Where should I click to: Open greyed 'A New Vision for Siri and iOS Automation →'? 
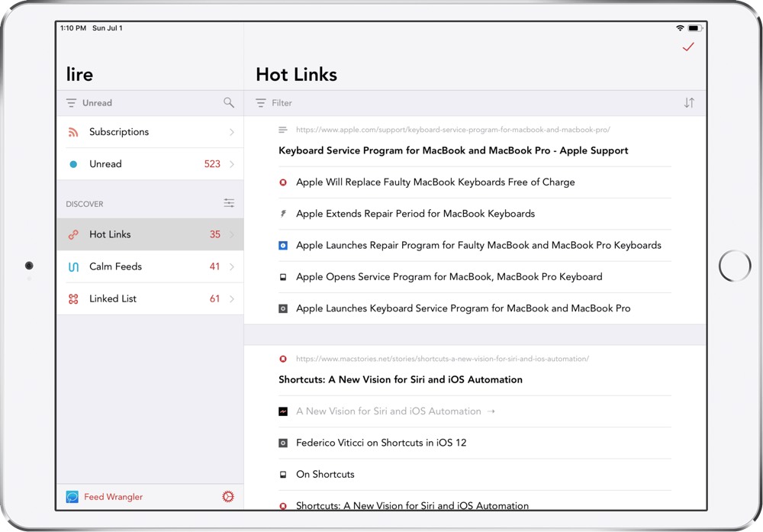[x=395, y=411]
